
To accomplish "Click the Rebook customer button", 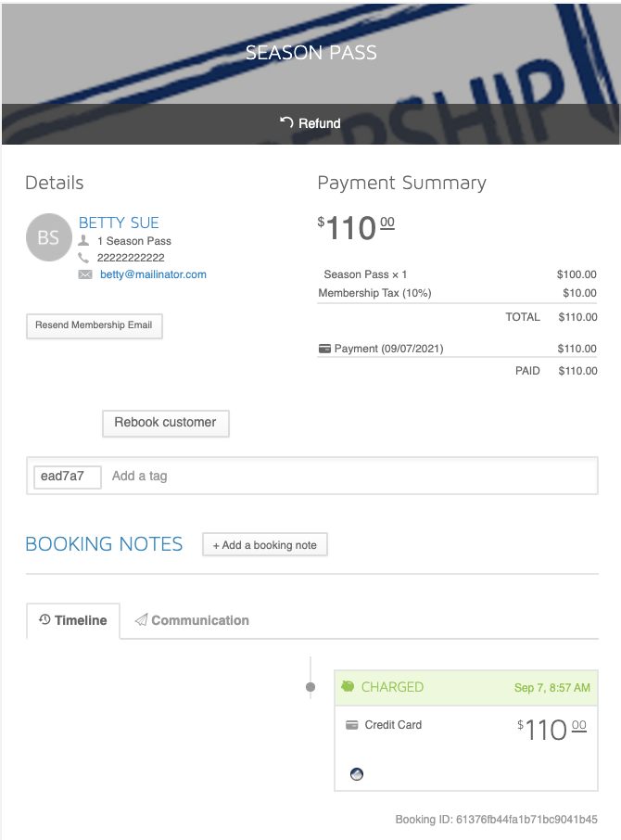I will [165, 423].
